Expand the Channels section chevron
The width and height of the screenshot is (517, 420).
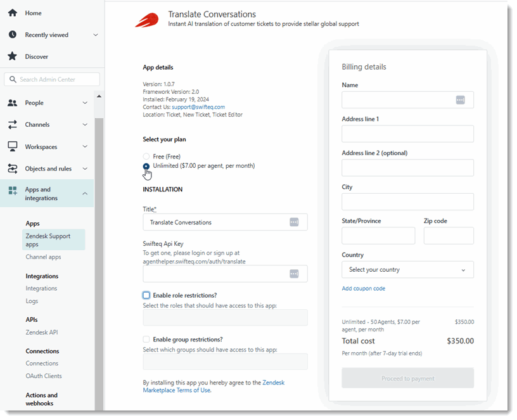point(85,125)
